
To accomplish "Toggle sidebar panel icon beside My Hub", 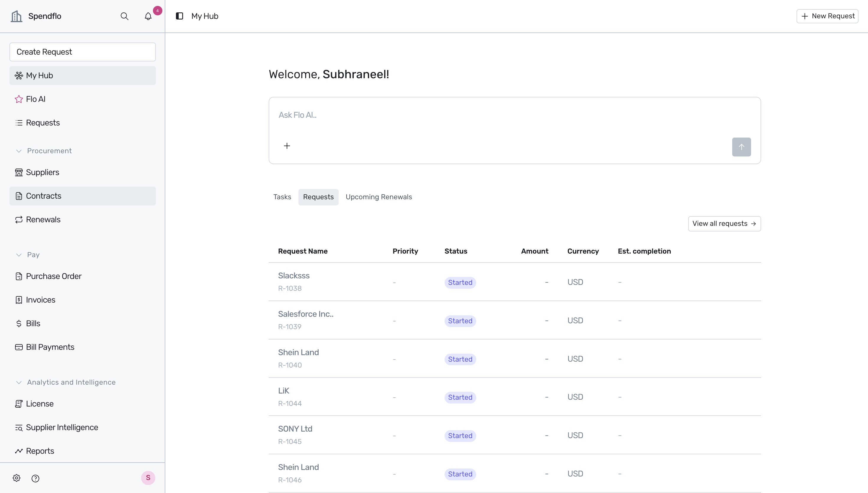I will pos(180,16).
